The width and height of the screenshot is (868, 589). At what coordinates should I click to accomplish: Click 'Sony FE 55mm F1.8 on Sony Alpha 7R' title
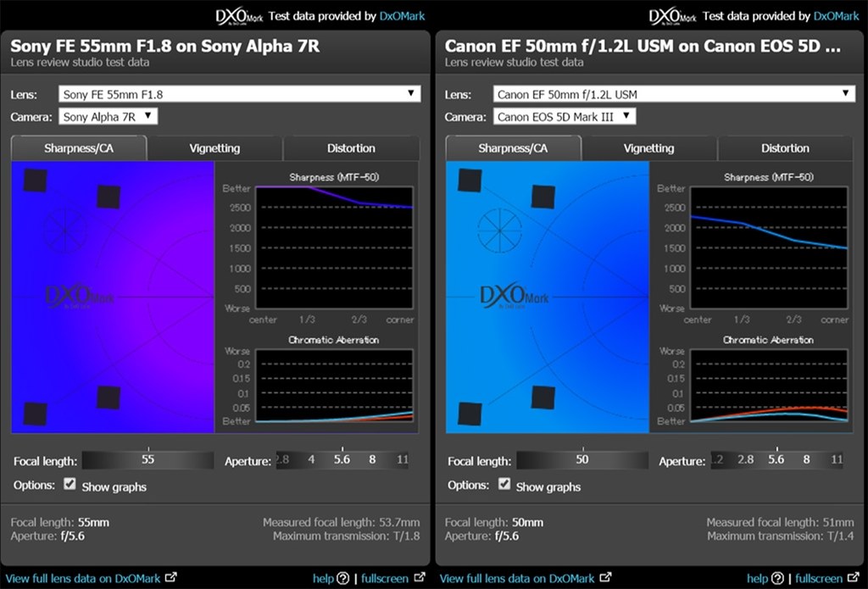(x=165, y=46)
